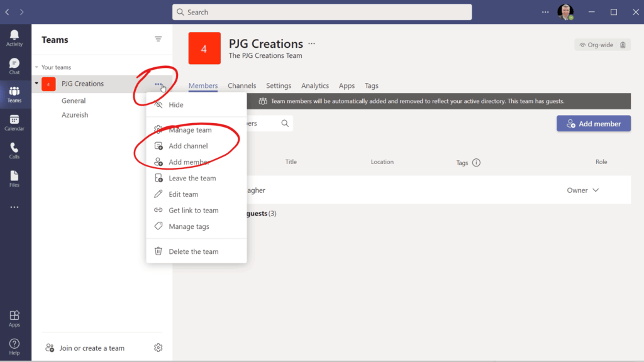The image size is (644, 362).
Task: Open the Activity bell in the sidebar
Action: [14, 38]
